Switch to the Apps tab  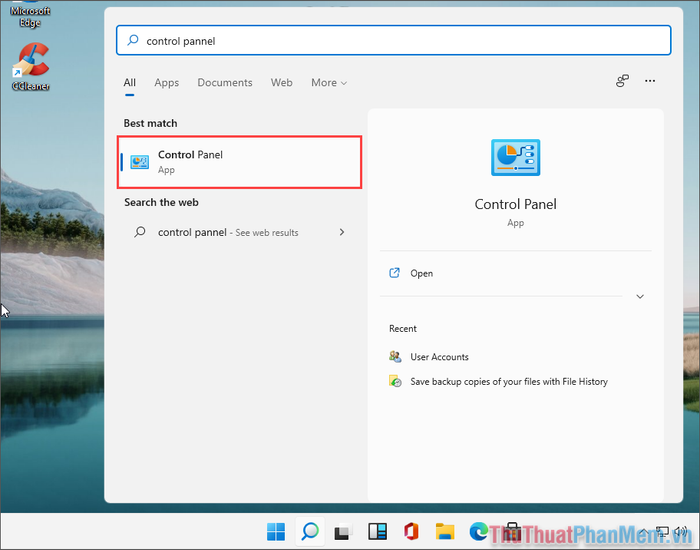point(167,83)
